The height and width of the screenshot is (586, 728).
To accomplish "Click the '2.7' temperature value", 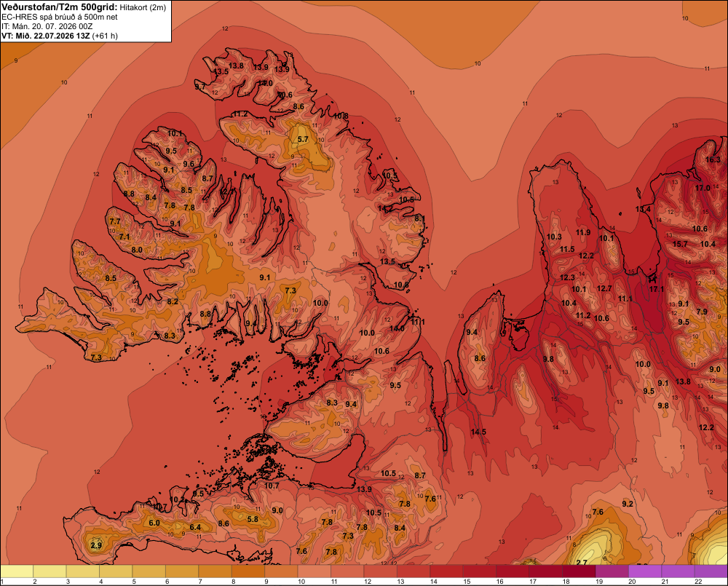I will point(582,562).
